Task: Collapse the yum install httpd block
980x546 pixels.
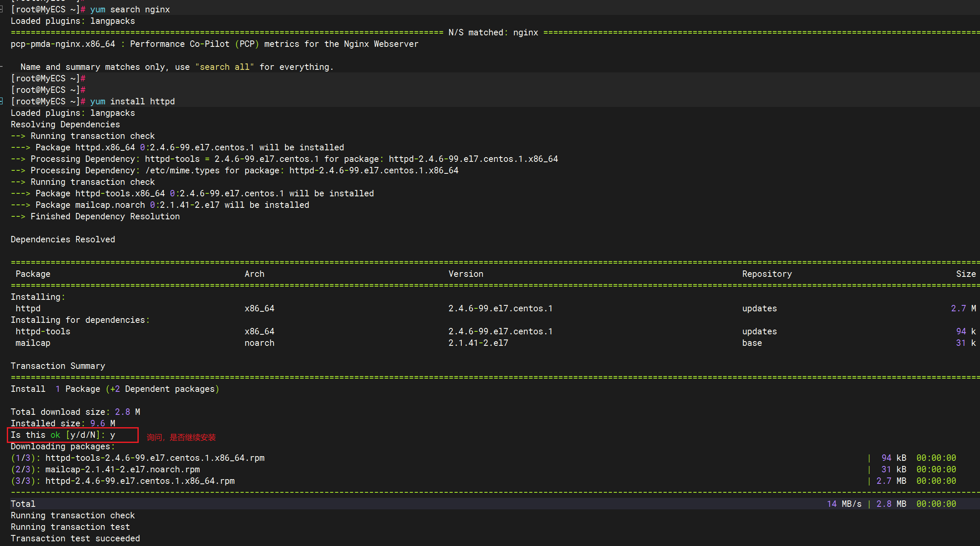Action: pos(2,101)
